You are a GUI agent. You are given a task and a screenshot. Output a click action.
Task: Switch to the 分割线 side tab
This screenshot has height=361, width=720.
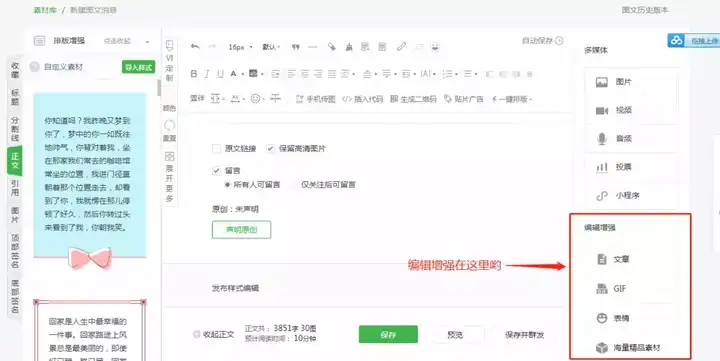[15, 129]
